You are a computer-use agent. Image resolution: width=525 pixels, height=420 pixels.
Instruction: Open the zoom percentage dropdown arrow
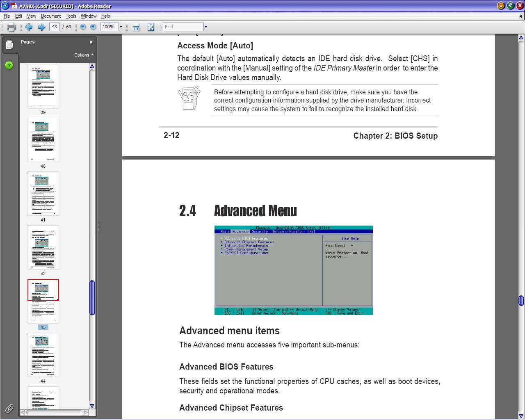click(x=121, y=27)
